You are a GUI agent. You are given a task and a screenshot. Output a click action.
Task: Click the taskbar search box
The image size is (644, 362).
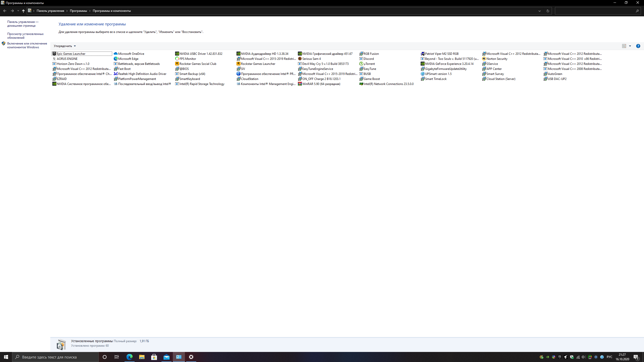click(x=55, y=357)
